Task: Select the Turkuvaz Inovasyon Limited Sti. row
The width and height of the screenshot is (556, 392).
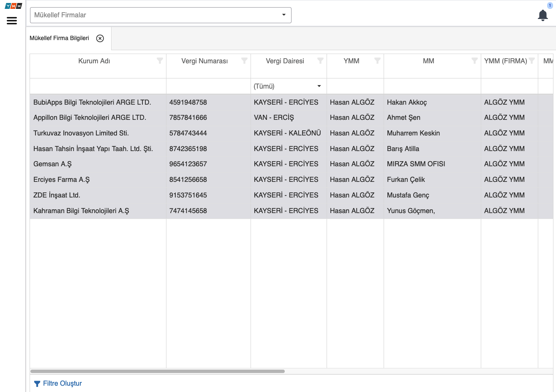Action: coord(81,133)
